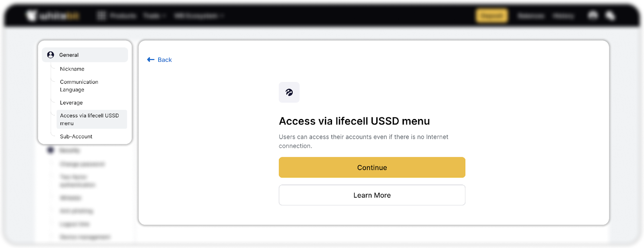Screen dimensions: 644x248
Task: Open the Nickname settings item
Action: point(72,69)
